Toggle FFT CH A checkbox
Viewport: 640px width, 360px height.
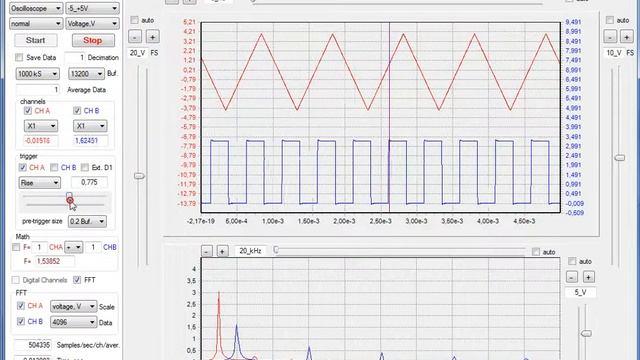(21, 306)
